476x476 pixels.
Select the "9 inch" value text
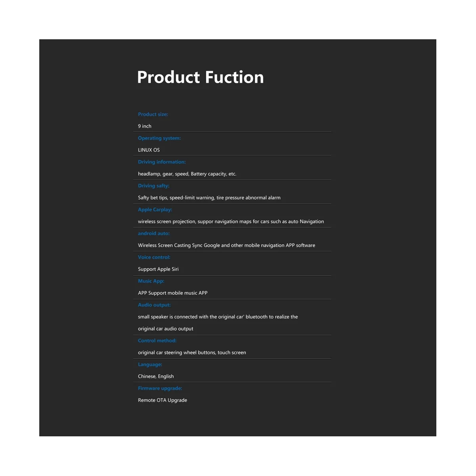pos(145,126)
